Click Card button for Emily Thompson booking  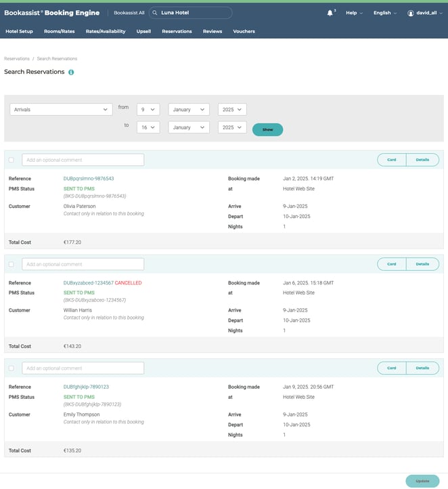tap(392, 368)
